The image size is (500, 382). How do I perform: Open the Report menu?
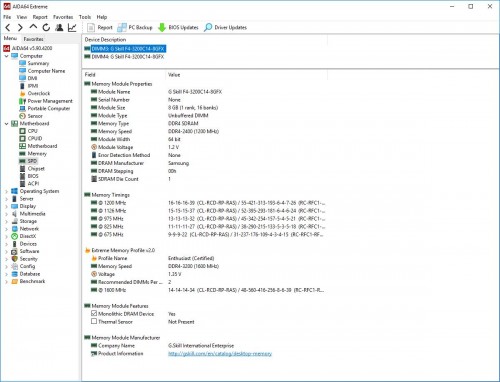pos(40,17)
